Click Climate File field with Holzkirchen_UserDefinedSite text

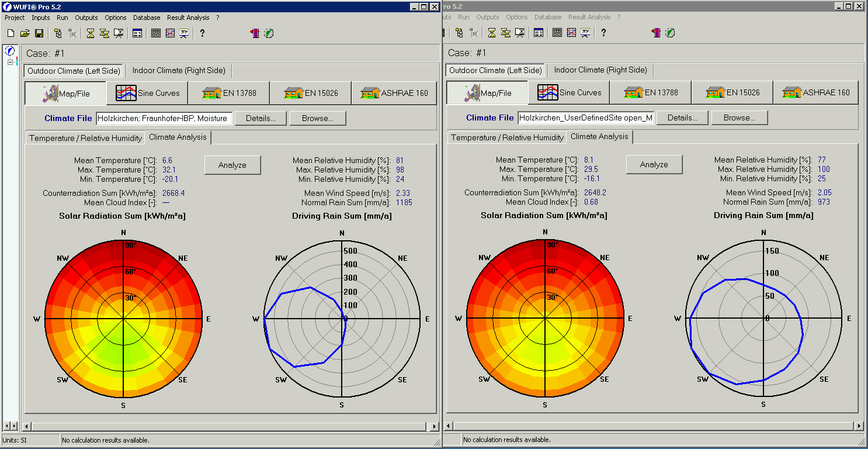coord(585,118)
